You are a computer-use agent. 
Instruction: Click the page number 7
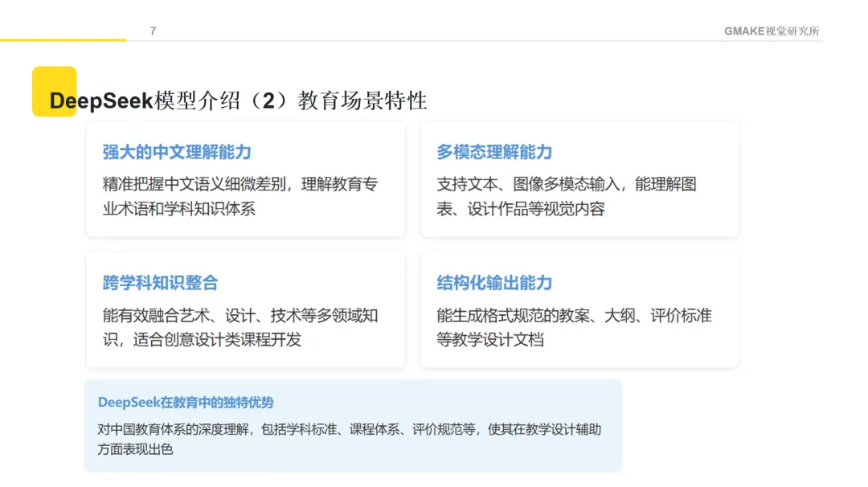(x=154, y=31)
